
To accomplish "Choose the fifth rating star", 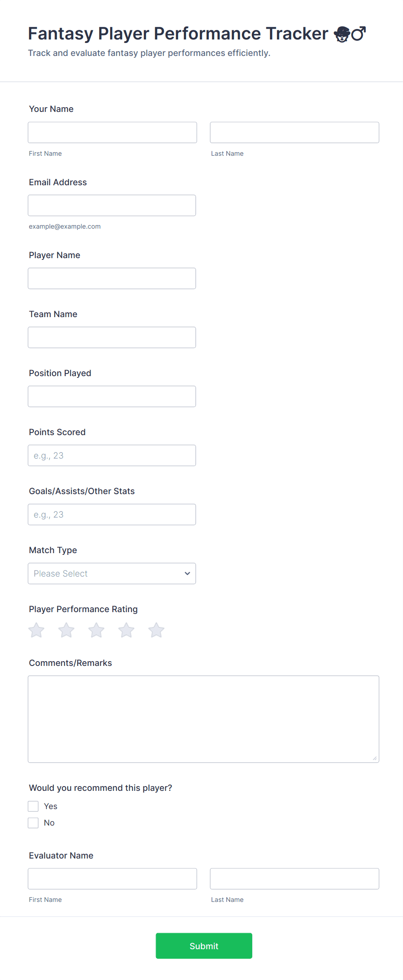I will (x=156, y=630).
